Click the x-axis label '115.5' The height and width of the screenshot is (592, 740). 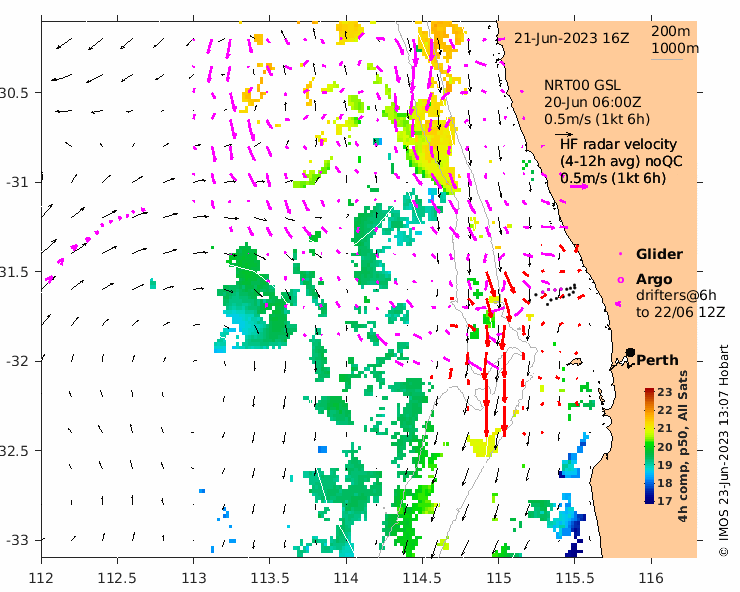click(575, 578)
